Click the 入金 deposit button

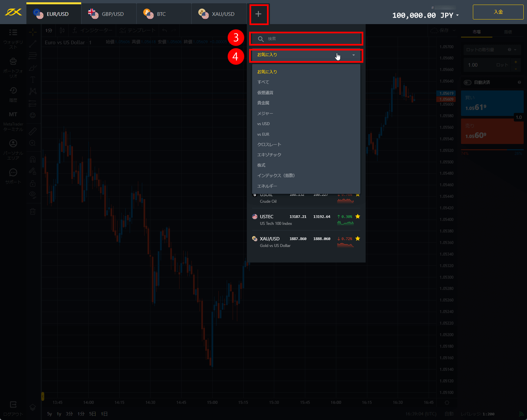click(x=498, y=12)
